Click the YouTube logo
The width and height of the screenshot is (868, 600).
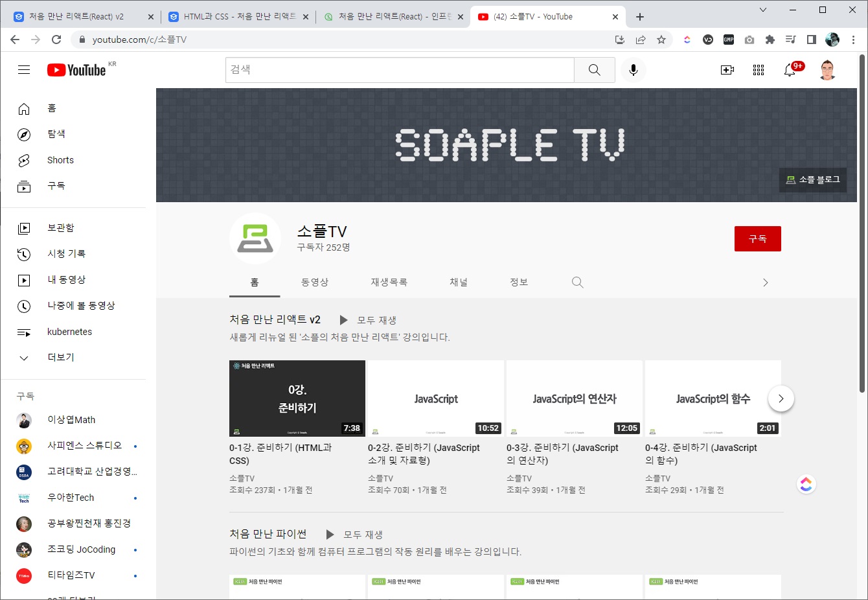pyautogui.click(x=76, y=70)
